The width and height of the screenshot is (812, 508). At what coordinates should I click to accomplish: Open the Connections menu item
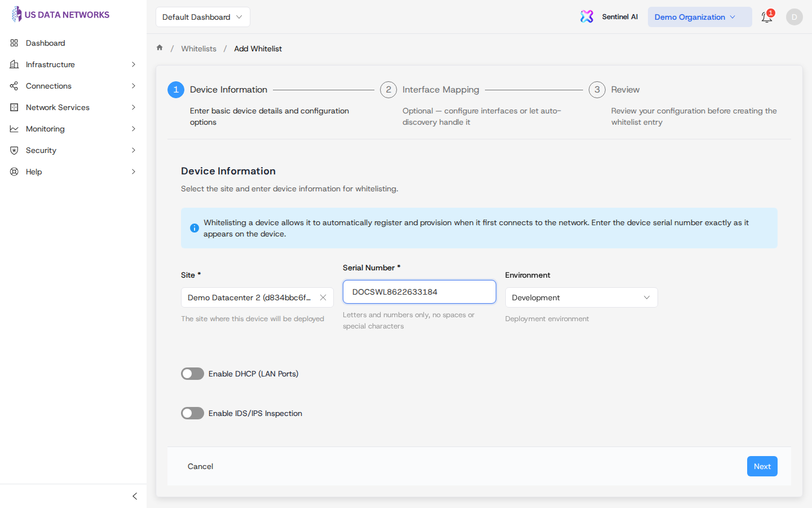pos(73,86)
